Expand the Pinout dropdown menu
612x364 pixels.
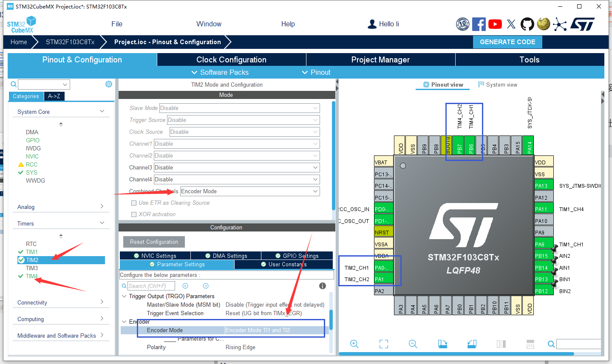pos(316,73)
